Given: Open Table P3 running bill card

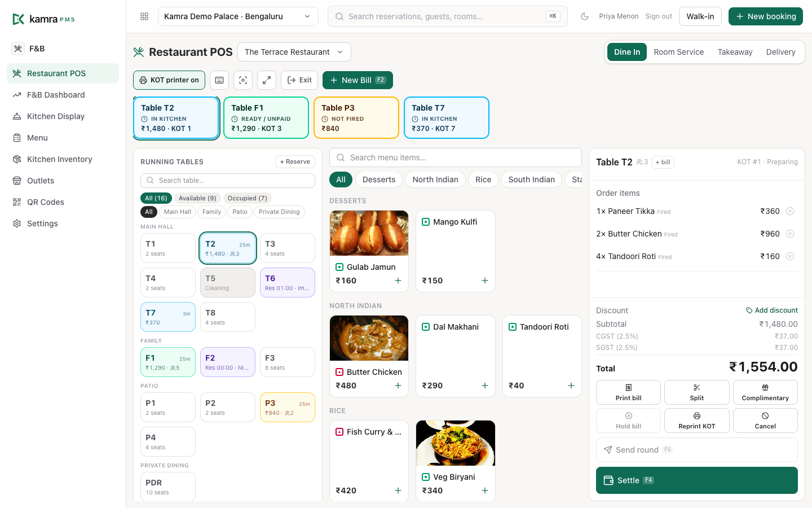Looking at the screenshot, I should click(356, 117).
